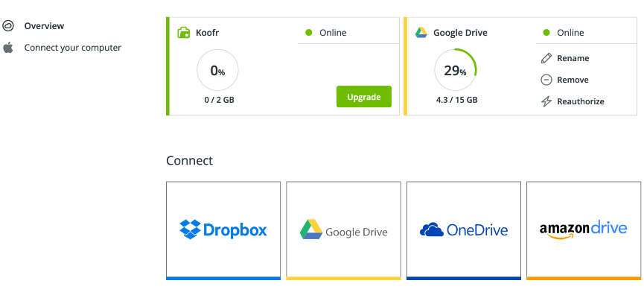Connect a OneDrive account
Screen dimensions: 644x298
pyautogui.click(x=464, y=231)
